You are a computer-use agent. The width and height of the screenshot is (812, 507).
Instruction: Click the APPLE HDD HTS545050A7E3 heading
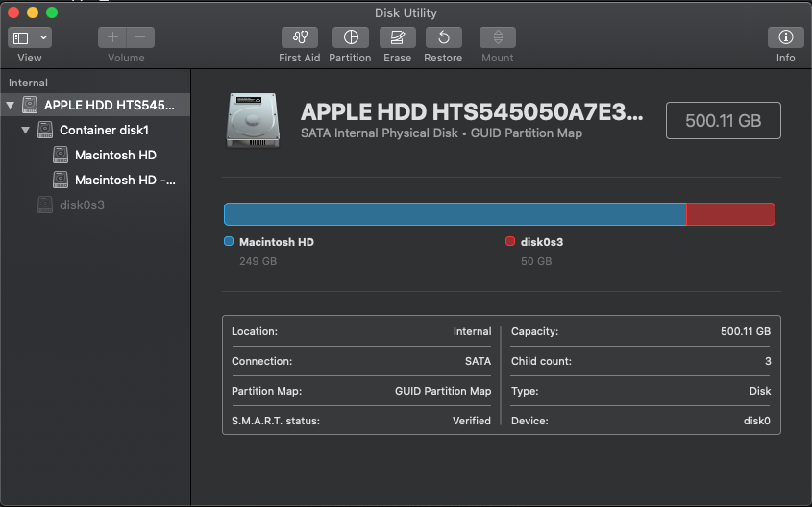(472, 111)
